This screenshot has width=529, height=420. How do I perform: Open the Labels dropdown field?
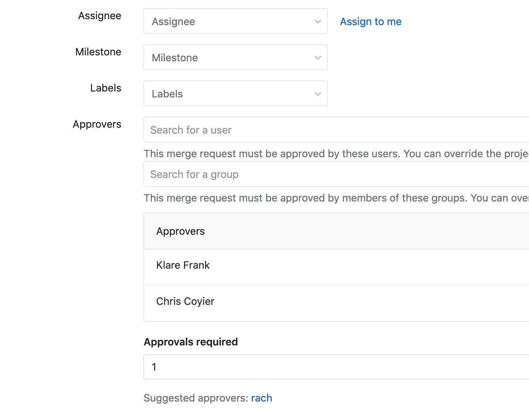pyautogui.click(x=229, y=94)
